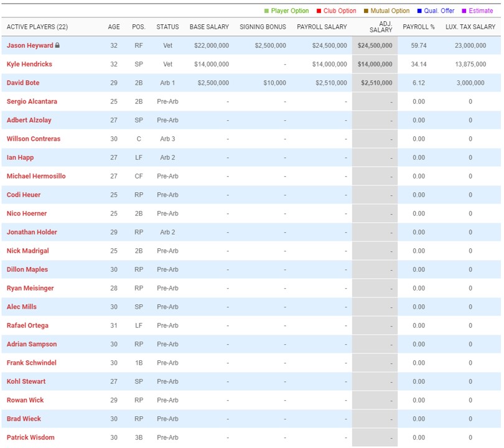Open Nick Madrigal's player link
504x448 pixels.
(28, 250)
